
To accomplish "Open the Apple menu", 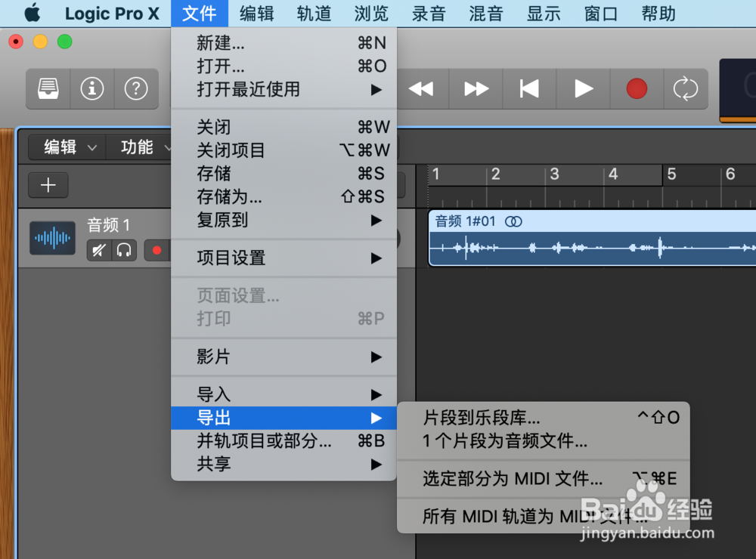I will coord(33,13).
